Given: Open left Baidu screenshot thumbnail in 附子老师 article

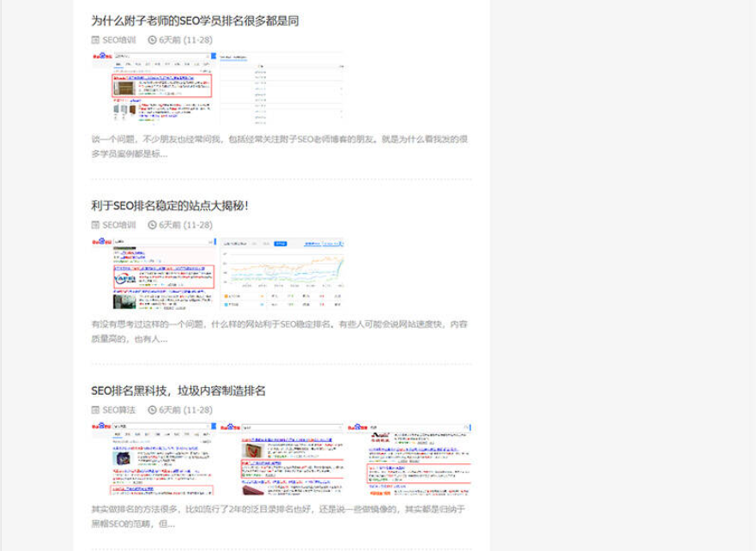Looking at the screenshot, I should pyautogui.click(x=153, y=86).
